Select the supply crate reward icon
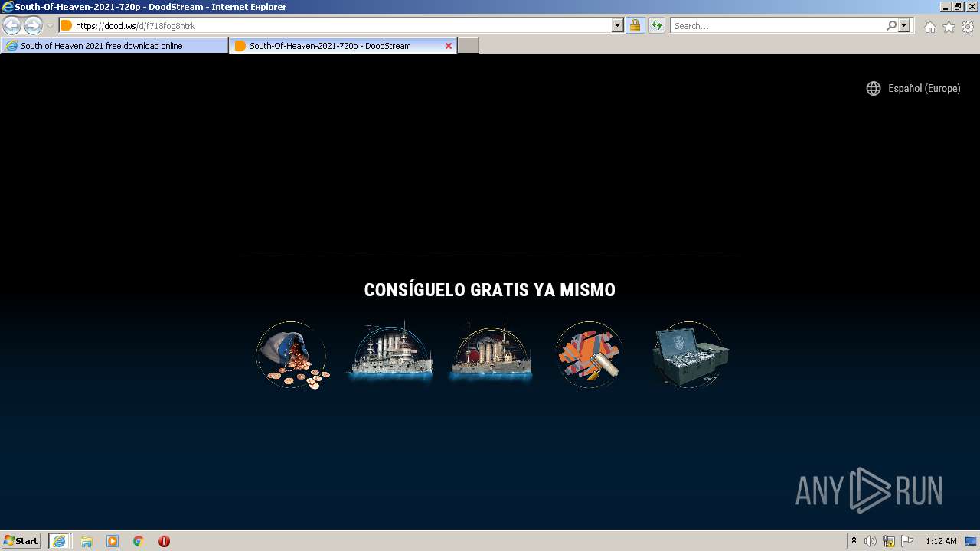The image size is (980, 551). click(x=689, y=354)
